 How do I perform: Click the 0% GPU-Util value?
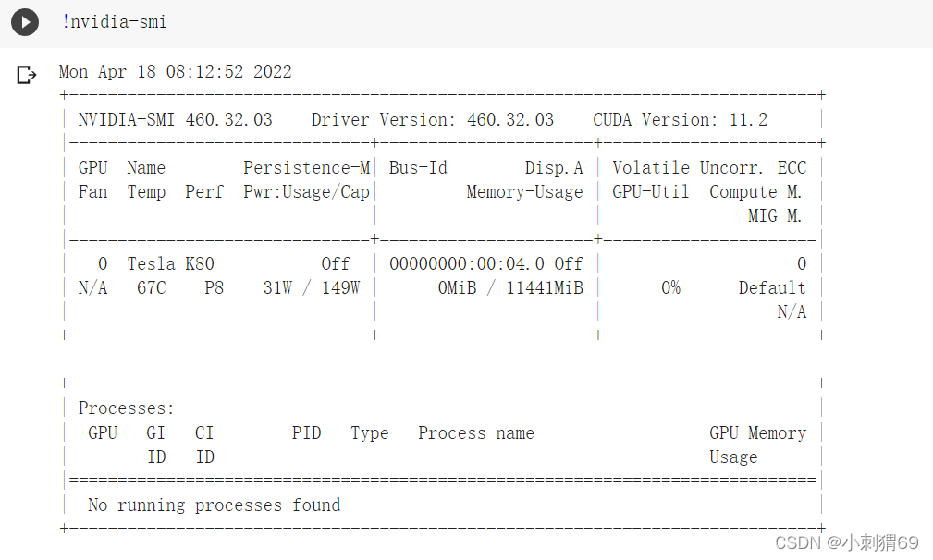pos(670,288)
